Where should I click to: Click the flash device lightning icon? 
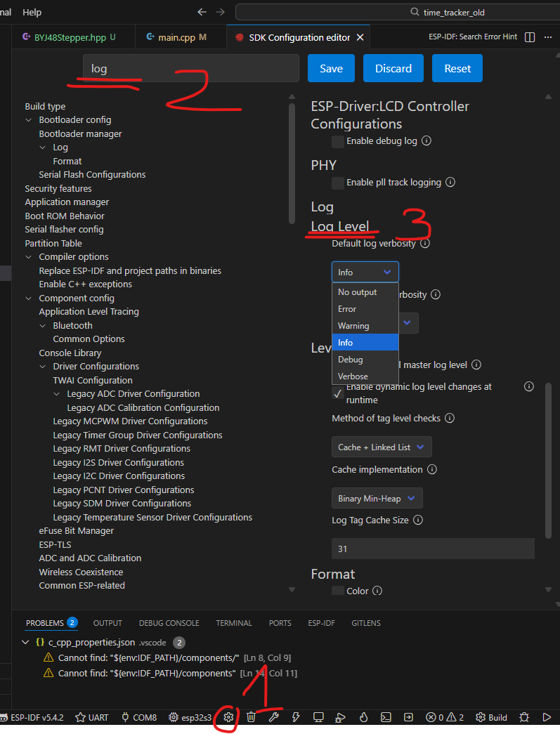296,717
